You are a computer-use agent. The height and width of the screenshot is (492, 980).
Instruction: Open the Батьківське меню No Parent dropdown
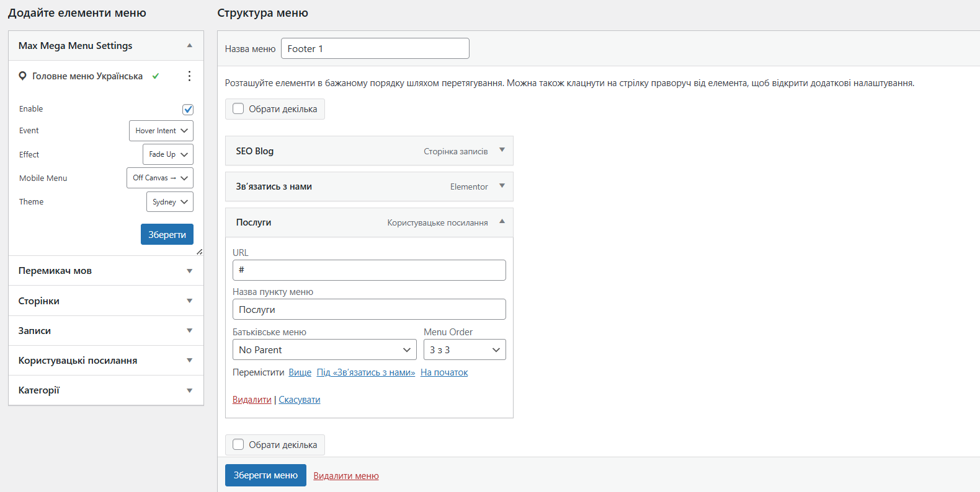(324, 349)
